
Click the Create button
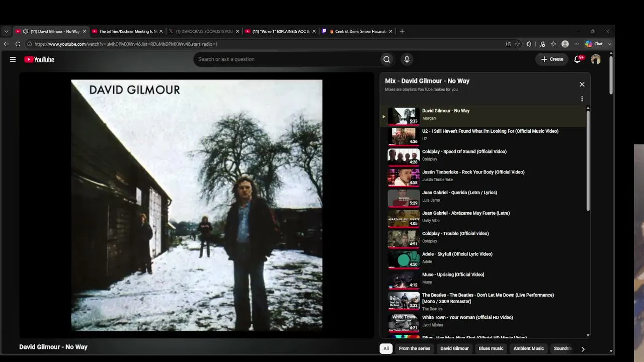click(552, 59)
